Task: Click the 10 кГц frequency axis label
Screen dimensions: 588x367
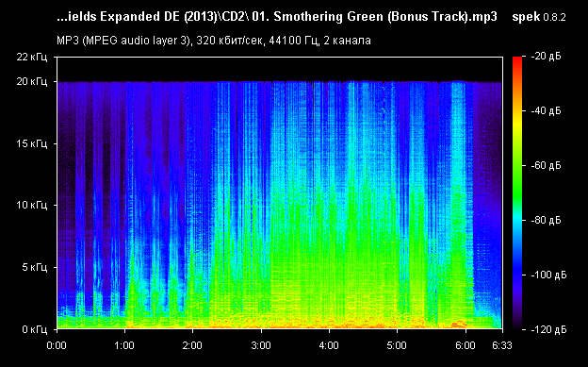Action: pyautogui.click(x=31, y=205)
